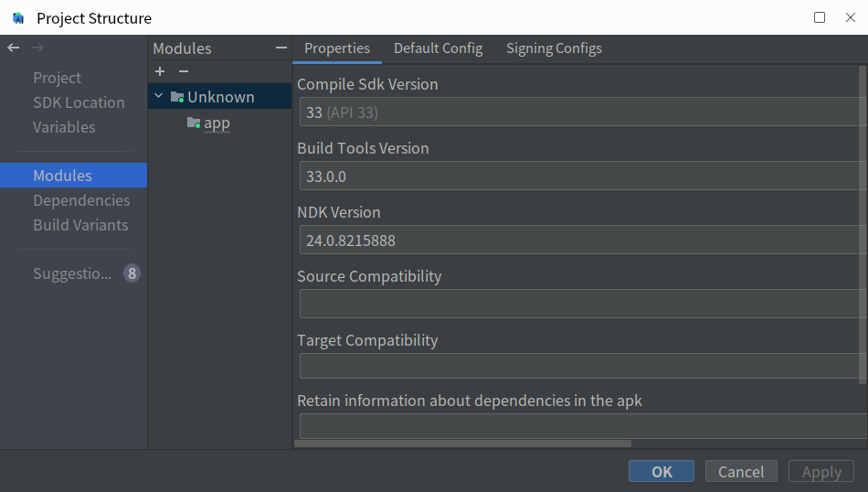Collapse the Unknown tree node
Image resolution: width=868 pixels, height=492 pixels.
coord(159,97)
